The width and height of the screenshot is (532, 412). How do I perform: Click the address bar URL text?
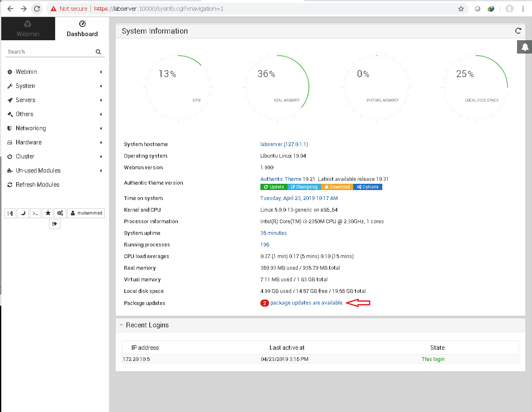tap(159, 9)
